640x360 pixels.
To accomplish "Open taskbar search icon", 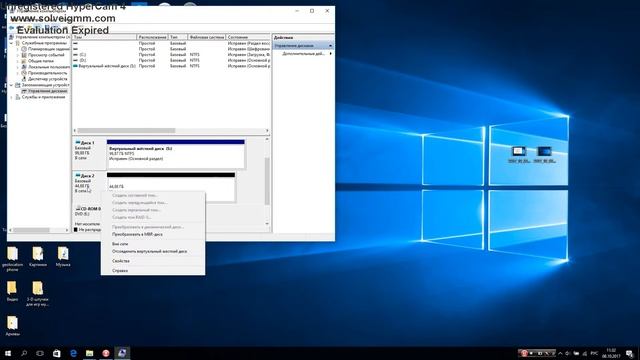I will pyautogui.click(x=24, y=353).
